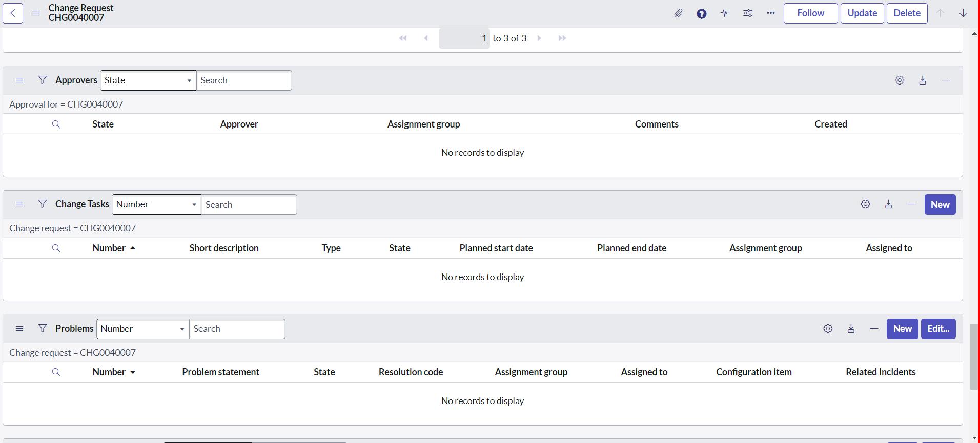Jump to first page of list
This screenshot has height=443, width=980.
click(x=403, y=38)
